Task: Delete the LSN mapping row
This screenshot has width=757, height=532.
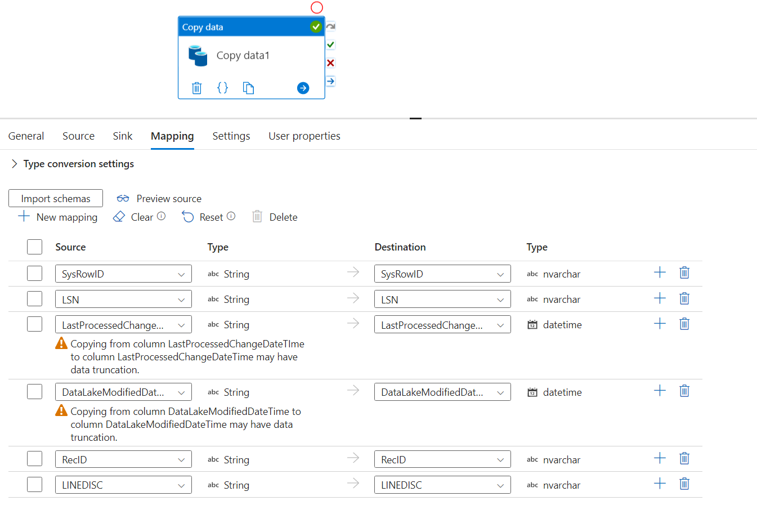Action: 684,298
